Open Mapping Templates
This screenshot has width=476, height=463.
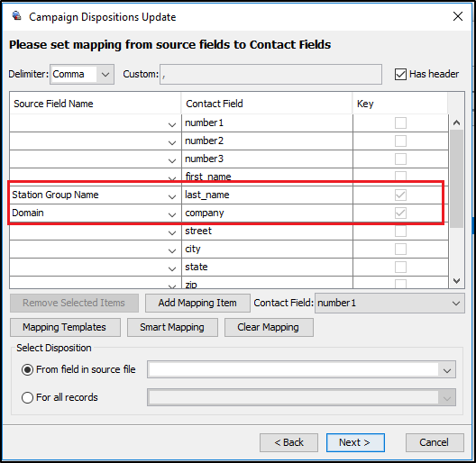pos(65,327)
